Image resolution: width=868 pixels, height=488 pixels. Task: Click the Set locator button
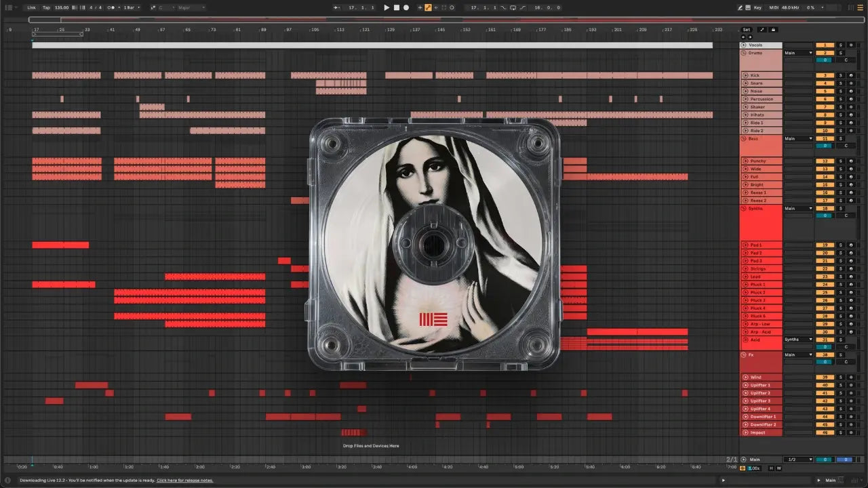point(747,30)
